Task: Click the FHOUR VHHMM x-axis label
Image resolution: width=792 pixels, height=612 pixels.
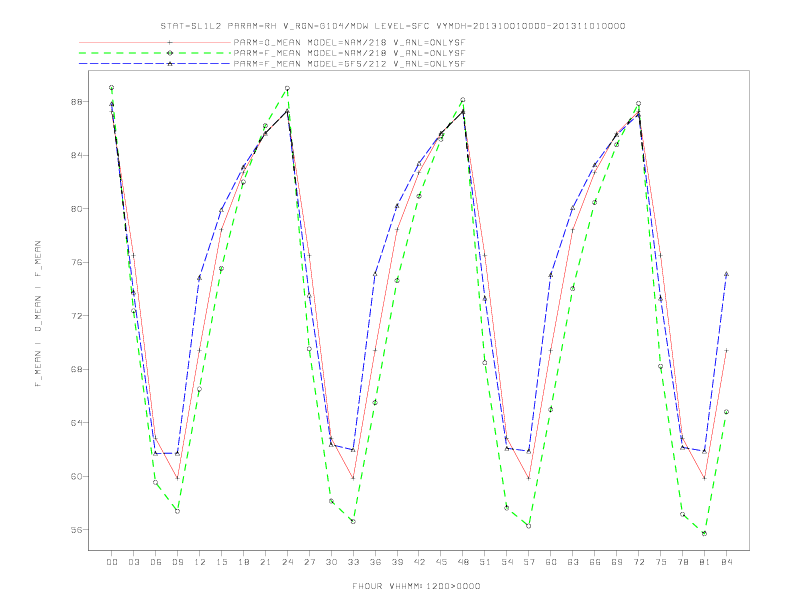Action: point(416,586)
